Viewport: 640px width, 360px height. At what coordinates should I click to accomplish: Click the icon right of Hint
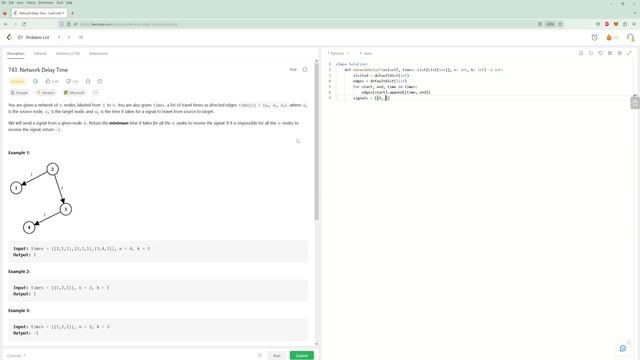tap(305, 69)
